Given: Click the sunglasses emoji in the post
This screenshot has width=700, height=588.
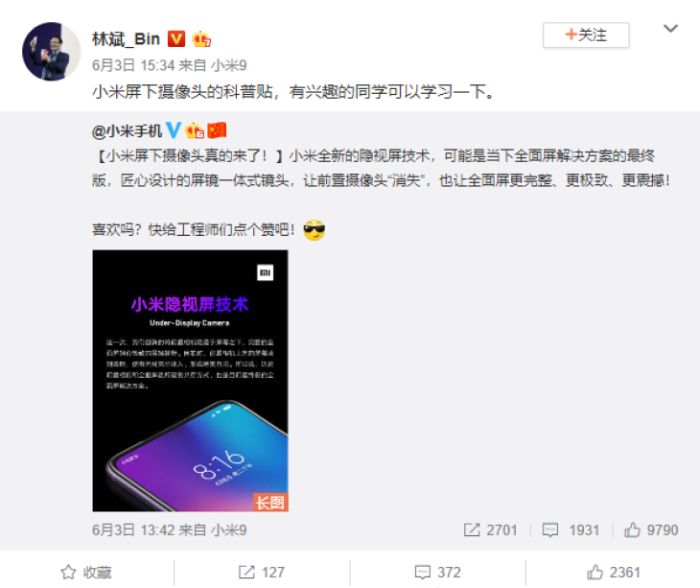Looking at the screenshot, I should pos(315,230).
